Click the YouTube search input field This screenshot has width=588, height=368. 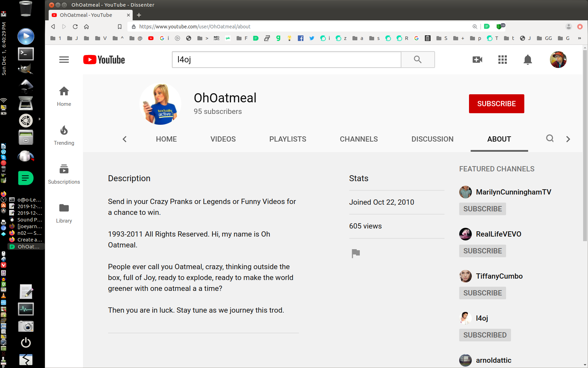point(286,60)
